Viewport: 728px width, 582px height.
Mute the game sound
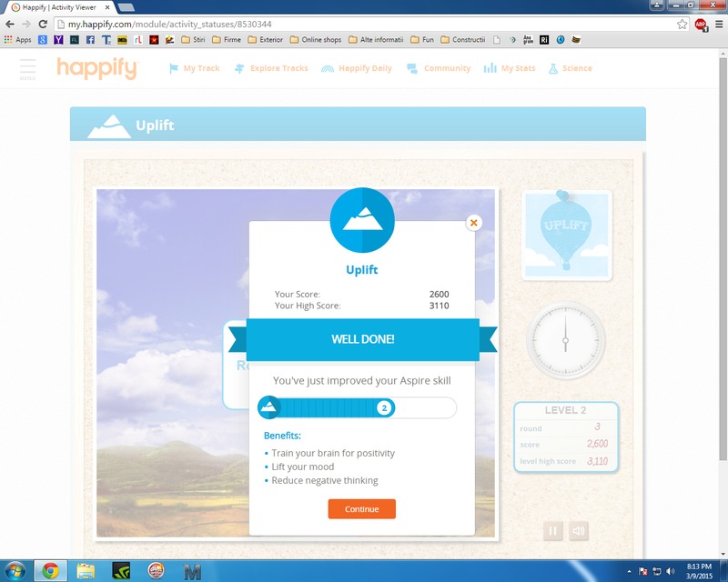click(x=579, y=531)
